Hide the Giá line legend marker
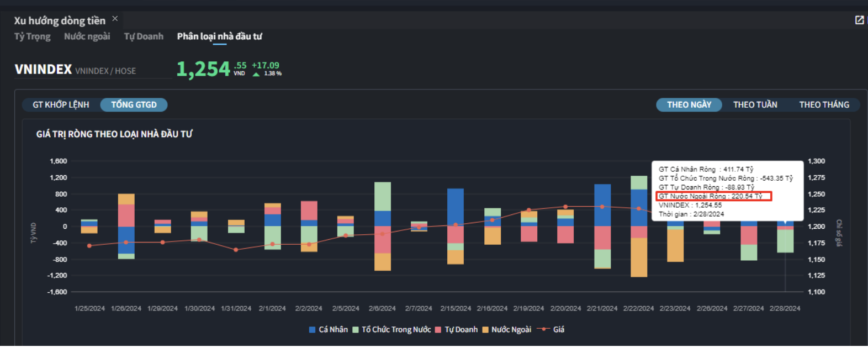This screenshot has height=347, width=868. (x=543, y=329)
